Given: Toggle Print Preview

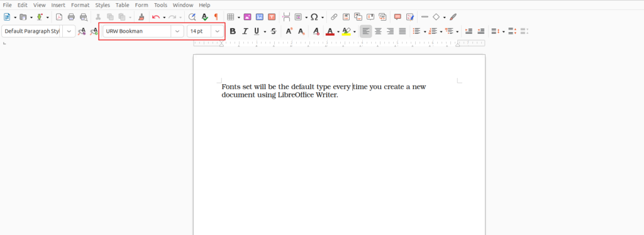Looking at the screenshot, I should pyautogui.click(x=84, y=17).
